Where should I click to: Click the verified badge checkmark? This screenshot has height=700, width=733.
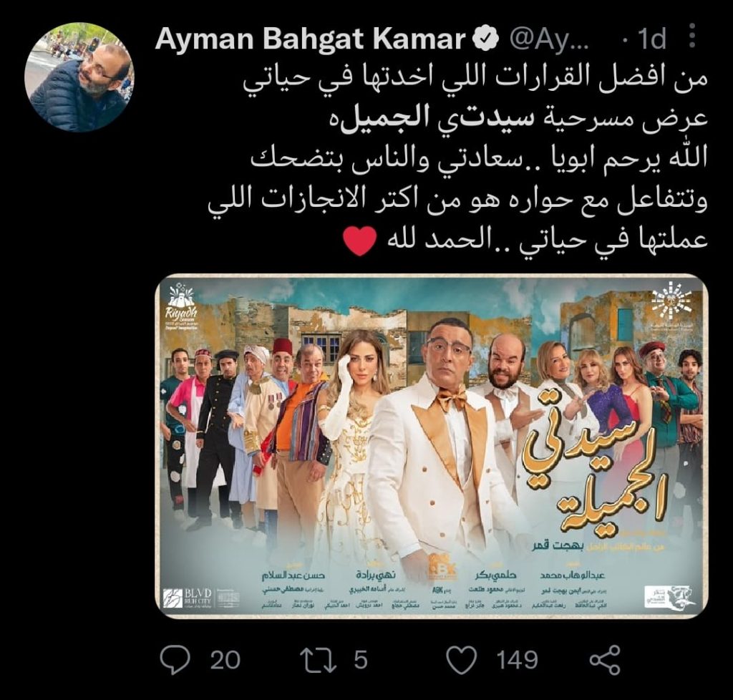point(486,39)
